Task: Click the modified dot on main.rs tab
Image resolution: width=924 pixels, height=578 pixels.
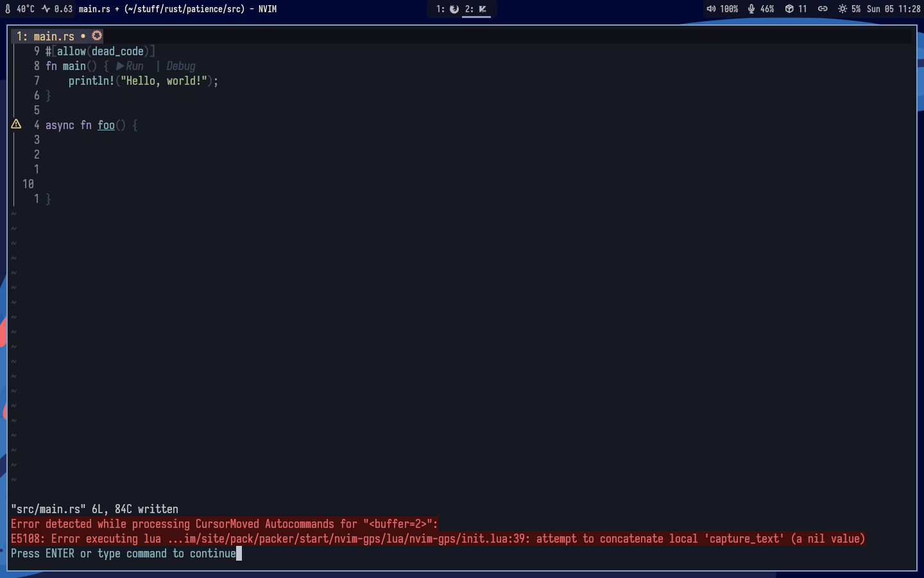Action: coord(83,37)
